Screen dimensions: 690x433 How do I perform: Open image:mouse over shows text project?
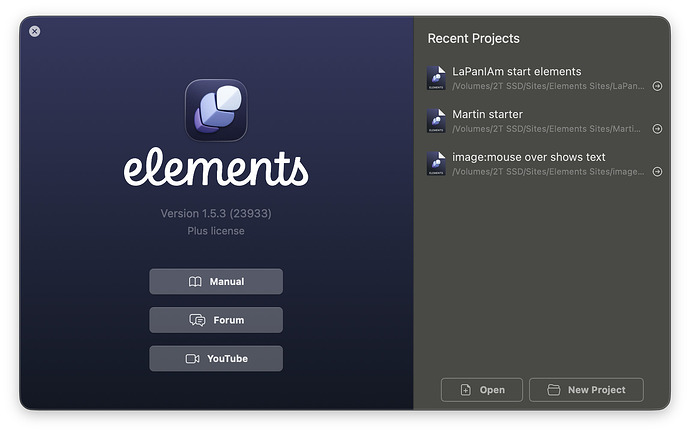click(529, 157)
